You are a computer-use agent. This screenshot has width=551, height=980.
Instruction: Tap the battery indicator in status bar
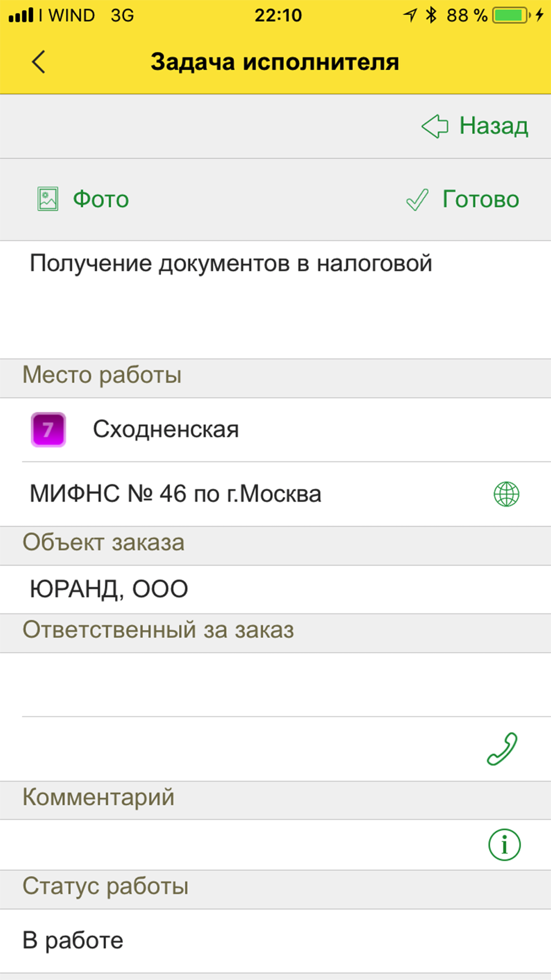(x=511, y=15)
